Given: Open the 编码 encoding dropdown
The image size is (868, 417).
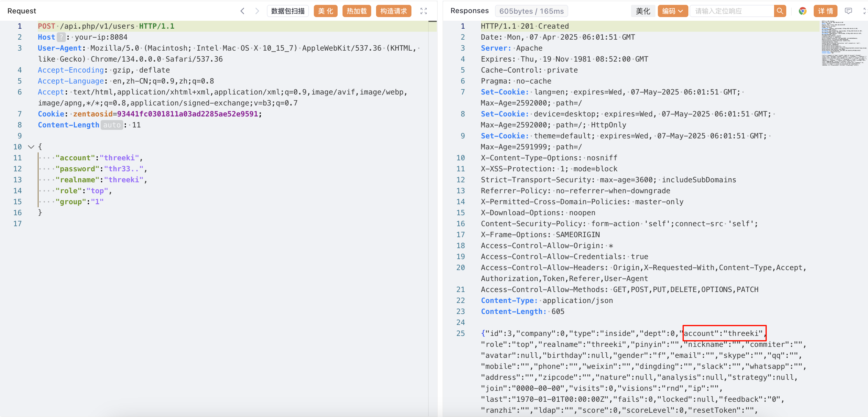Looking at the screenshot, I should pos(672,11).
